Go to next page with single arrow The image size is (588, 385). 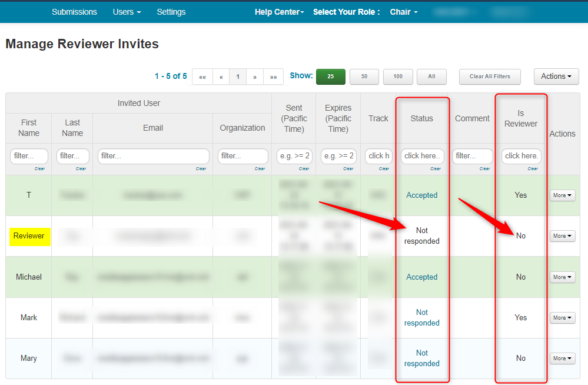click(x=255, y=77)
